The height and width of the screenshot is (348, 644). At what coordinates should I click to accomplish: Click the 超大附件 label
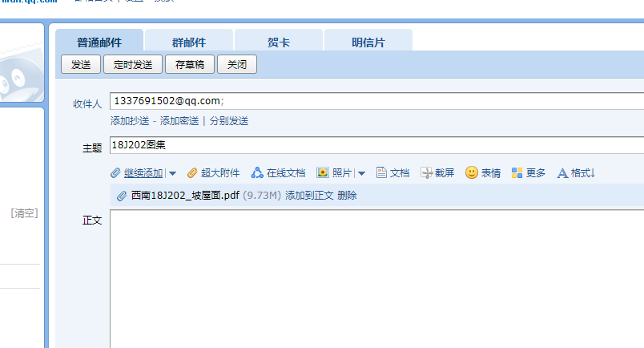click(x=220, y=173)
